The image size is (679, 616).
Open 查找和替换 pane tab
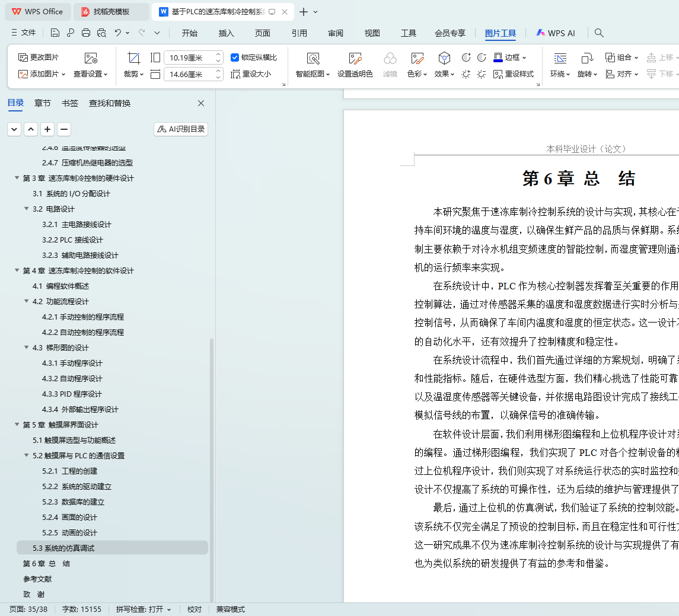pyautogui.click(x=110, y=103)
